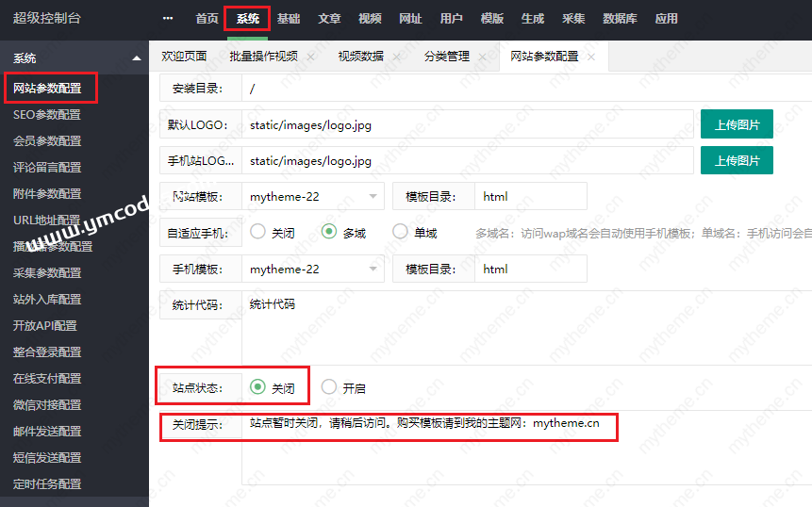Viewport: 812px width, 507px height.
Task: Open the 网站模板 dropdown
Action: 313,197
